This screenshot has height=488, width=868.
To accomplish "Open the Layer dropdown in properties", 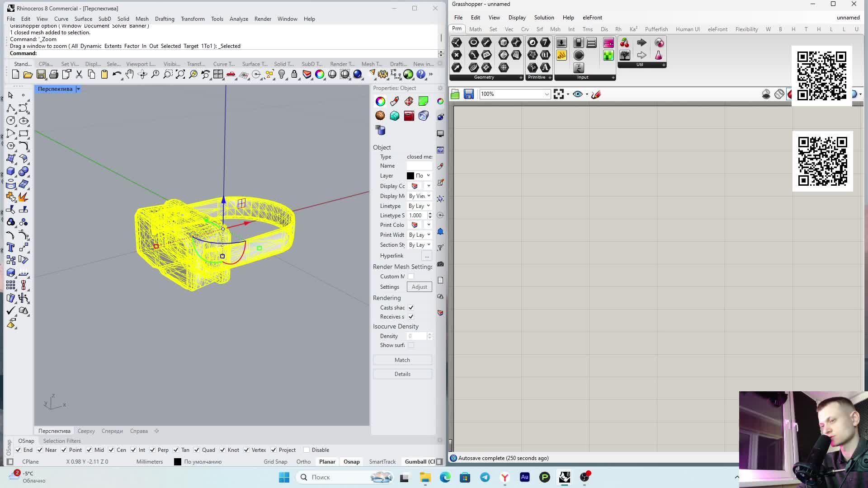I will [428, 176].
